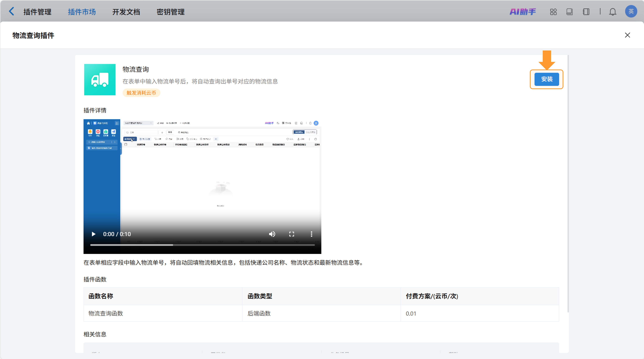
Task: Click the back arrow icon
Action: point(12,12)
